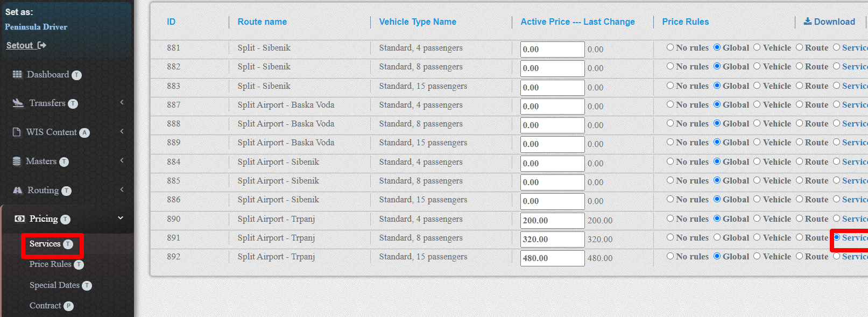Screen dimensions: 868x317
Task: Click the Transfers plane icon
Action: [18, 103]
